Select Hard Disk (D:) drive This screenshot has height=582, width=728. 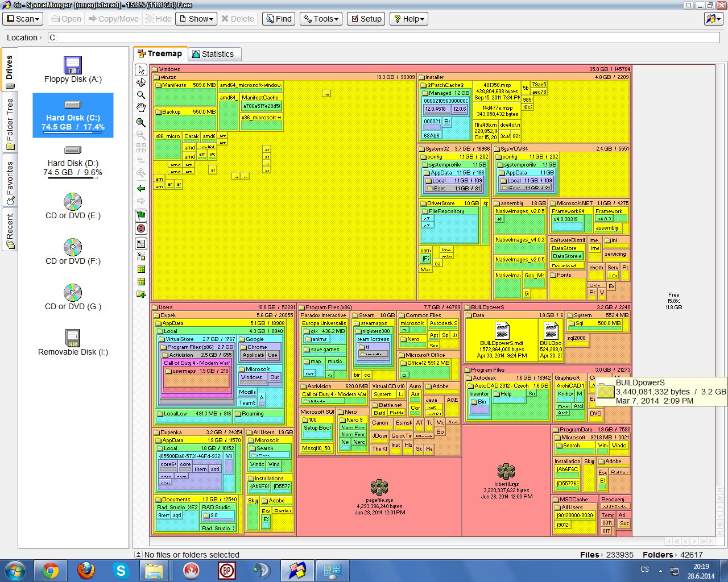point(73,161)
